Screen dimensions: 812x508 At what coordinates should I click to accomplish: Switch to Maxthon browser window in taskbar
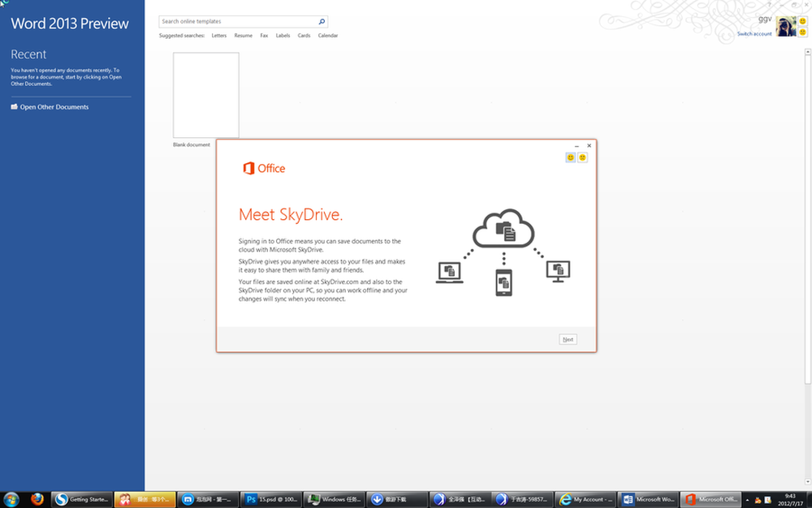pyautogui.click(x=208, y=499)
